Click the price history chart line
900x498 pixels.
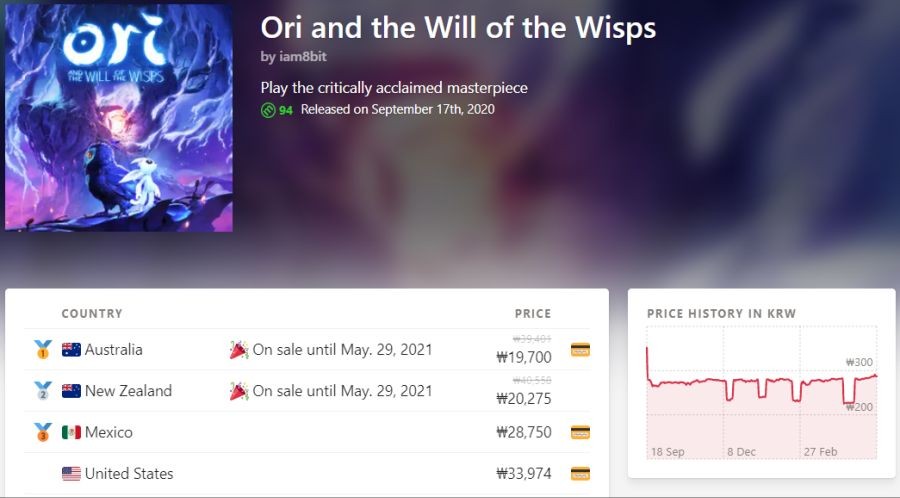coord(761,381)
